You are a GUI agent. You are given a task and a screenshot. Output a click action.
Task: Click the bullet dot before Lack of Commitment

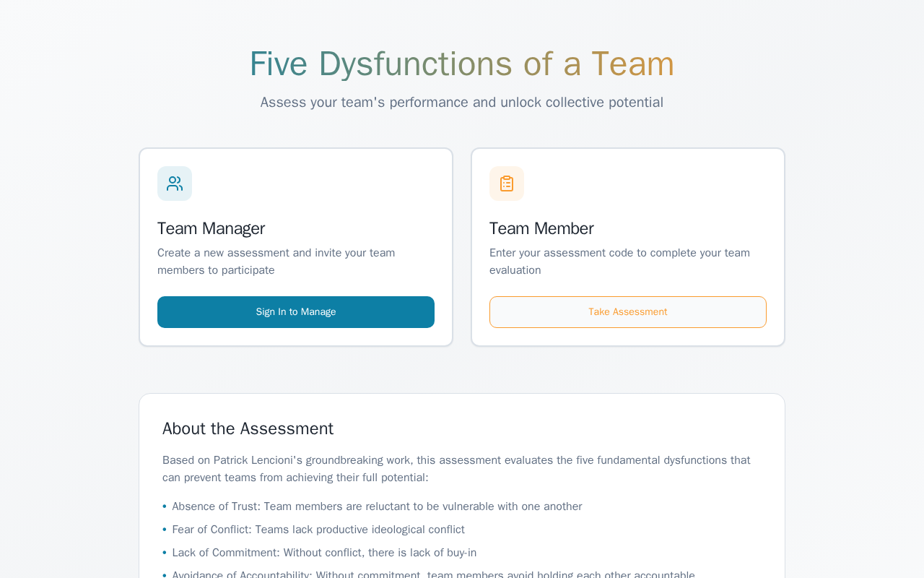tap(165, 553)
